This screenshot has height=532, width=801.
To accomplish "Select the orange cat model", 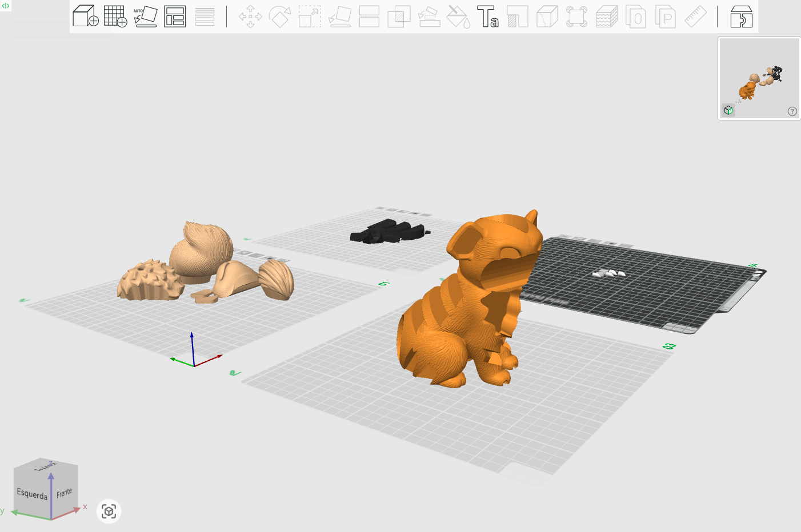I will (468, 300).
